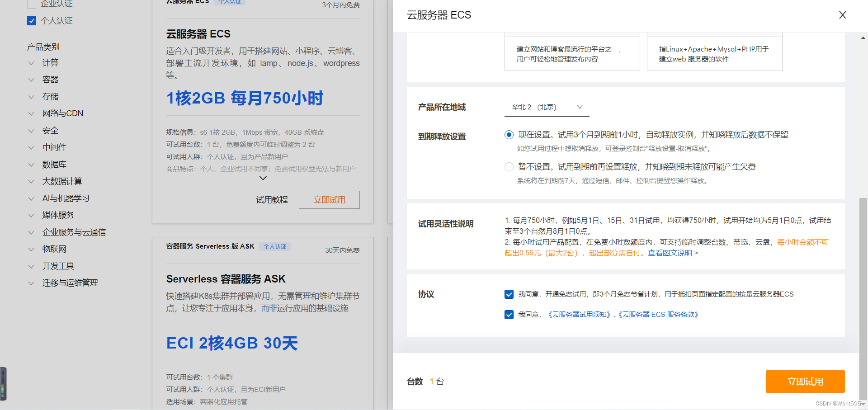Open 查看图文说明 link

point(673,253)
